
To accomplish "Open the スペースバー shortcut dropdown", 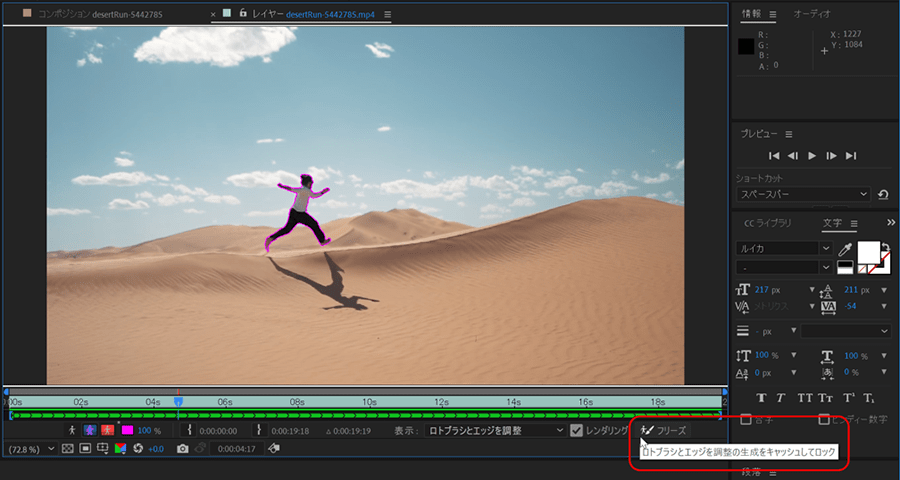I will coord(805,194).
